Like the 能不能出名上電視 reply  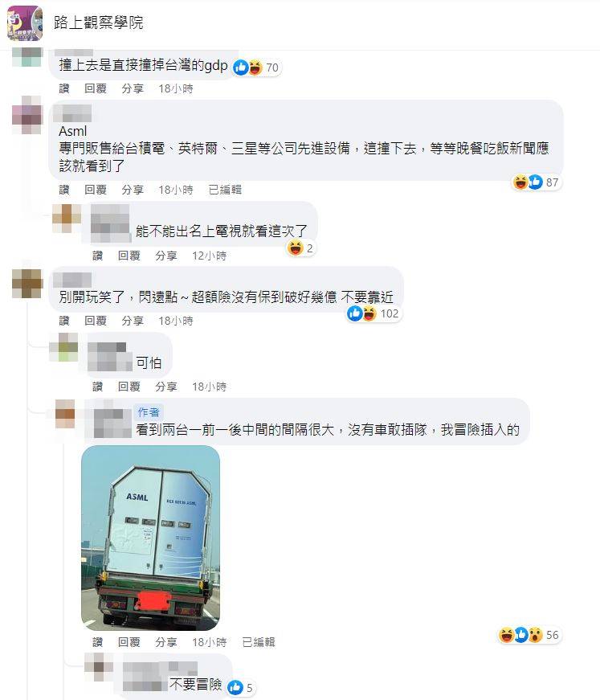coord(98,256)
